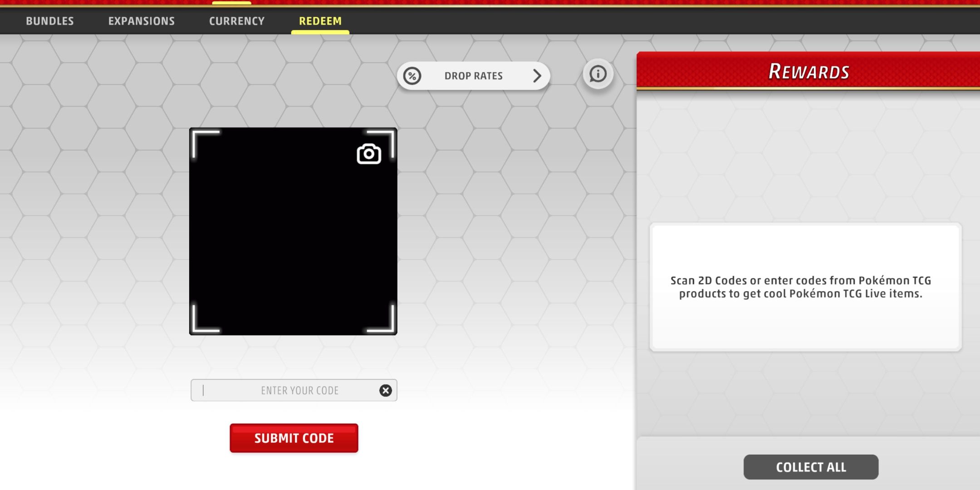Open the Drop Rates page
980x490 pixels.
[473, 76]
